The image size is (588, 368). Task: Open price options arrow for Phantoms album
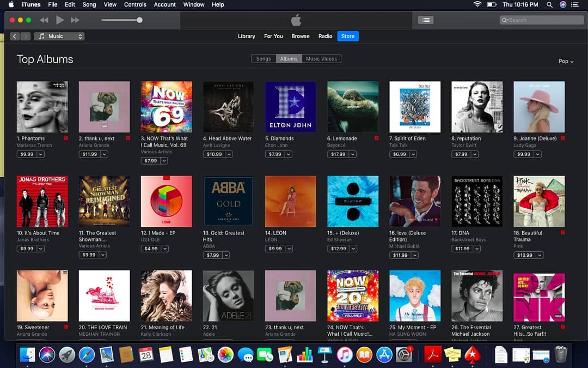coord(41,154)
